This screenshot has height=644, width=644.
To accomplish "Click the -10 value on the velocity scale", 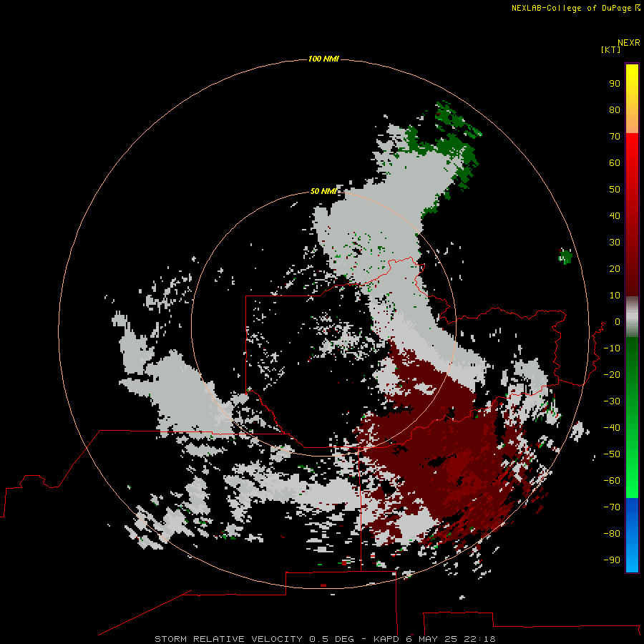I will pos(612,348).
